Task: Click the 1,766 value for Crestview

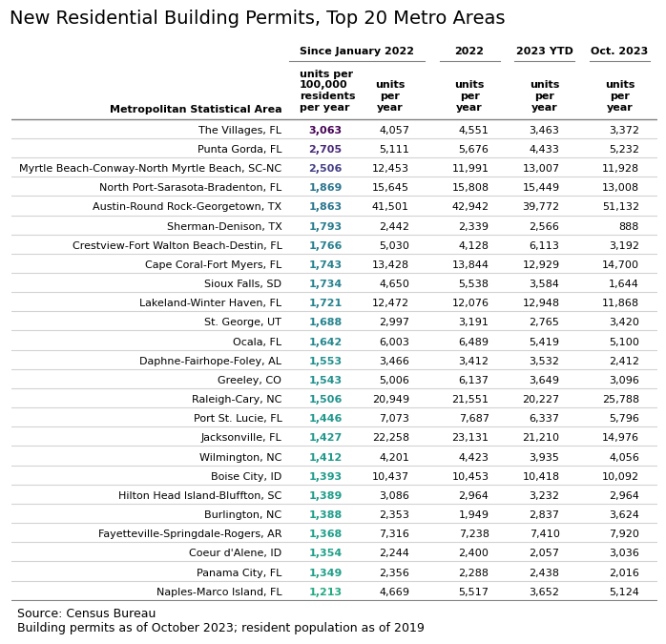Action: click(x=325, y=245)
